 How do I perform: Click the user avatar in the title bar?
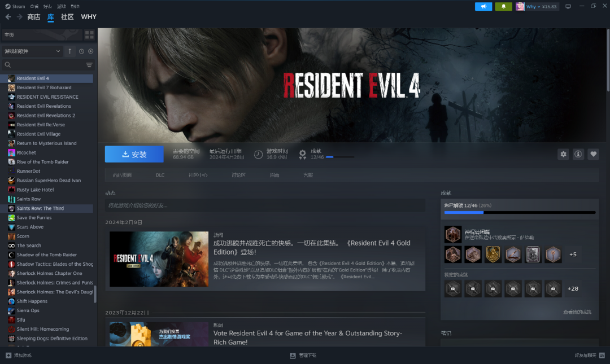click(x=520, y=6)
